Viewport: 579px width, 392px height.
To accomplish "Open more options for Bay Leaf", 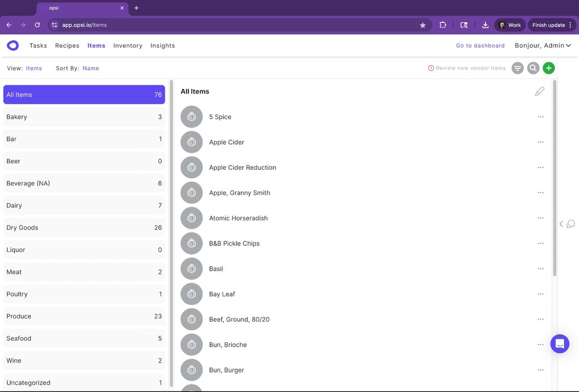I will tap(540, 294).
